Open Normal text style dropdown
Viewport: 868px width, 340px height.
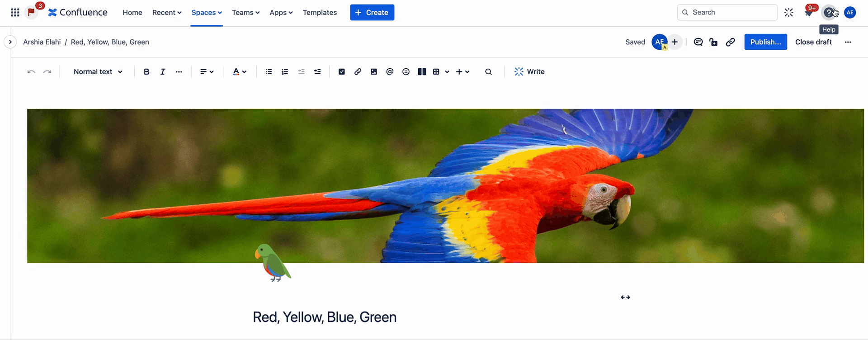[98, 71]
